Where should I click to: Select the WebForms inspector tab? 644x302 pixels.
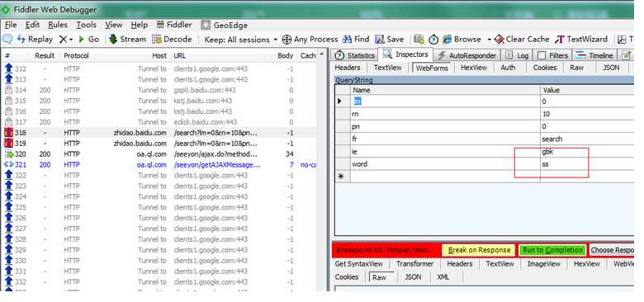click(x=432, y=68)
